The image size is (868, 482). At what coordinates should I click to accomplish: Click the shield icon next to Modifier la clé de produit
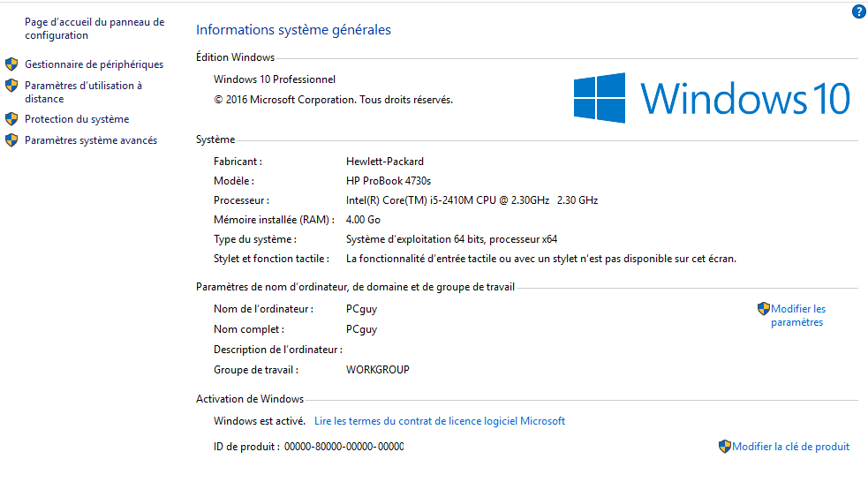pos(725,447)
